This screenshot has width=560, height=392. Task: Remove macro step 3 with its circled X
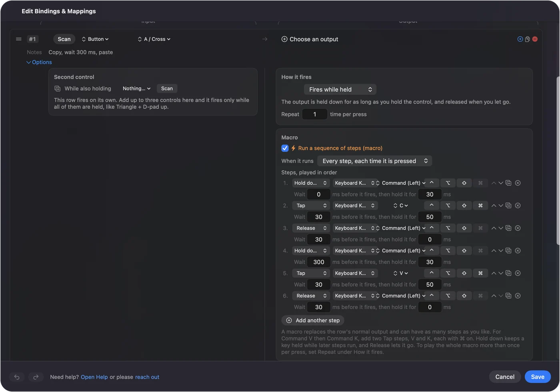click(518, 228)
